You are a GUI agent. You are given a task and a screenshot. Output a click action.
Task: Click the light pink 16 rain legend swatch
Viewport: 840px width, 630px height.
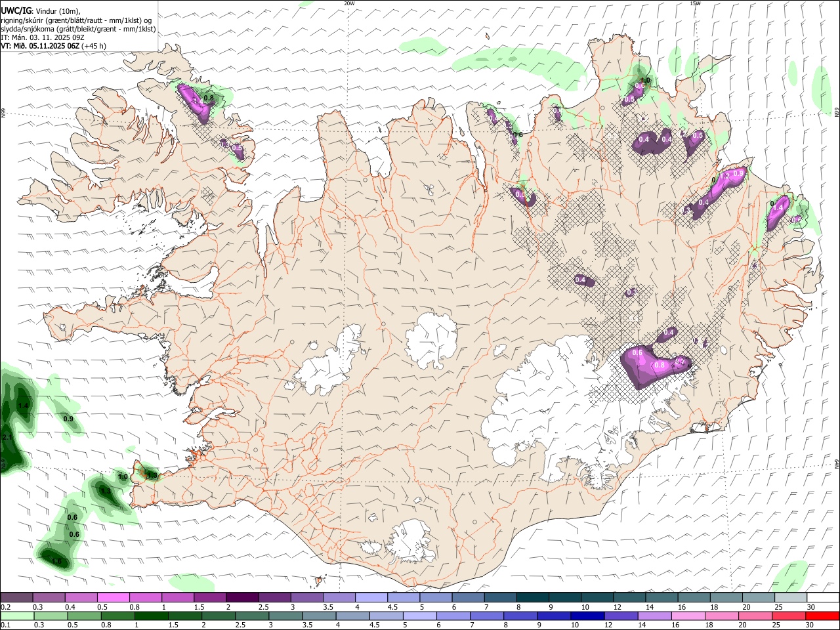pos(688,616)
